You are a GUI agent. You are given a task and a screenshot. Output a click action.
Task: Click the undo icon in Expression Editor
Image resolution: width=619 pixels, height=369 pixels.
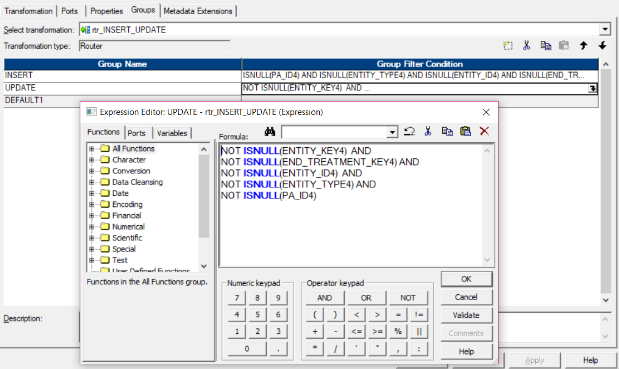(409, 131)
